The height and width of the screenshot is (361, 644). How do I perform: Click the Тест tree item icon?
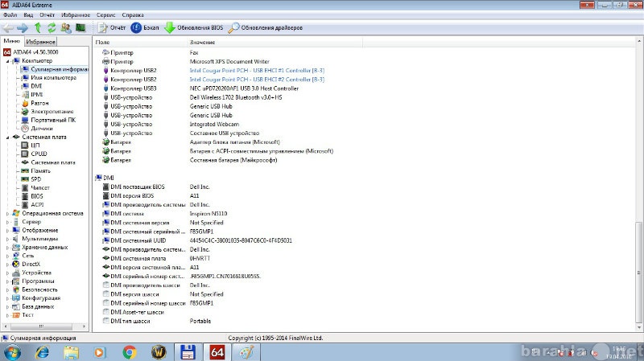(16, 315)
